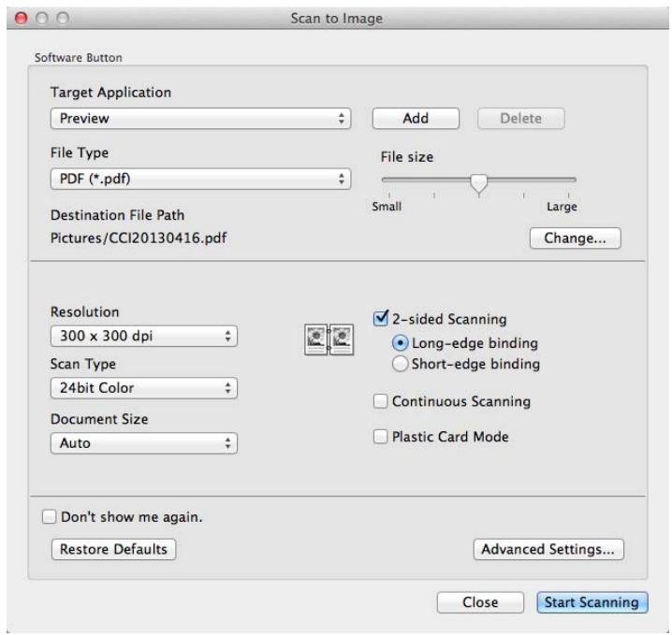Screen dimensions: 672x635
Task: Click the destination path Pictures/CCI20130416.pdf
Action: point(139,238)
